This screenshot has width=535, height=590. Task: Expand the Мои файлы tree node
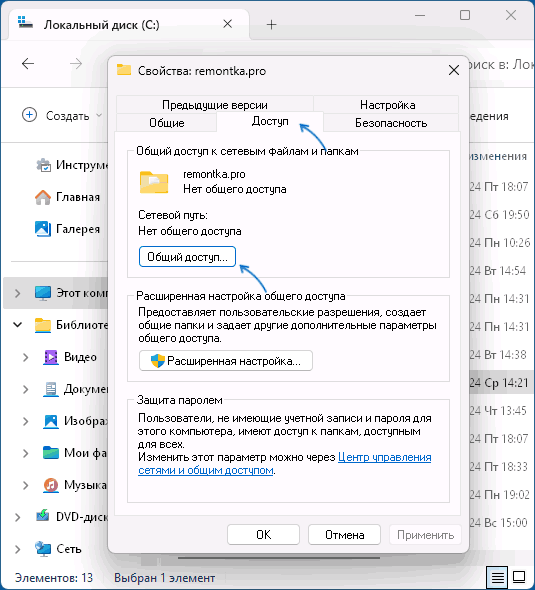(x=26, y=453)
